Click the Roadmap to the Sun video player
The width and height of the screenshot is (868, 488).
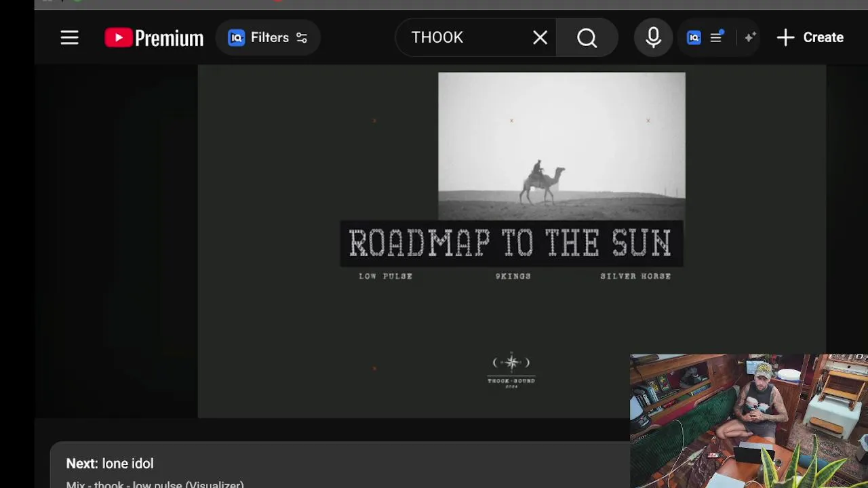(x=512, y=241)
